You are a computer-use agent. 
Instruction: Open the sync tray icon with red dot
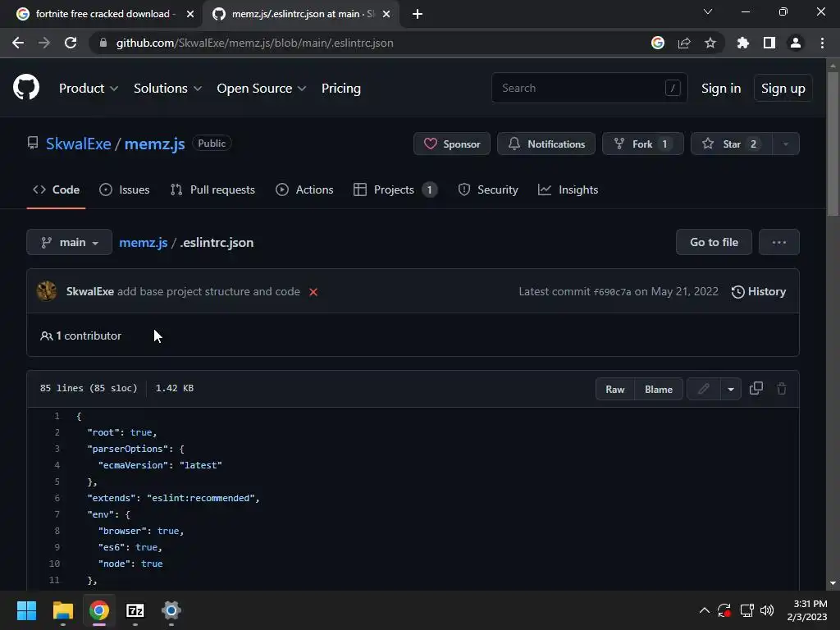[x=724, y=610]
